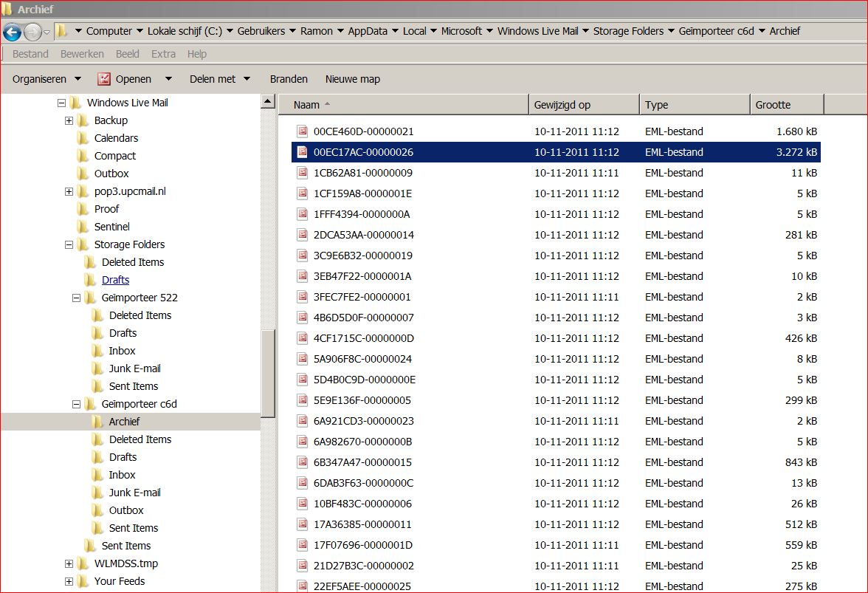Viewport: 868px width, 593px height.
Task: Open the Beeld menu
Action: 127,54
